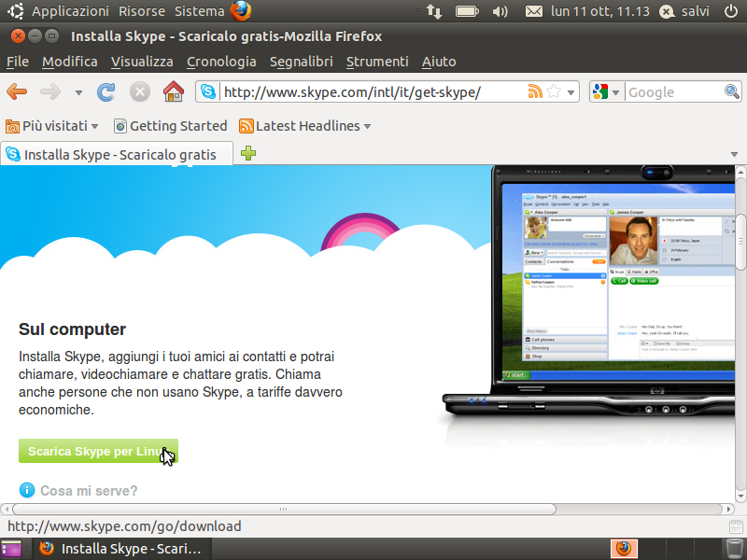Reload the current page
The image size is (747, 560).
106,91
